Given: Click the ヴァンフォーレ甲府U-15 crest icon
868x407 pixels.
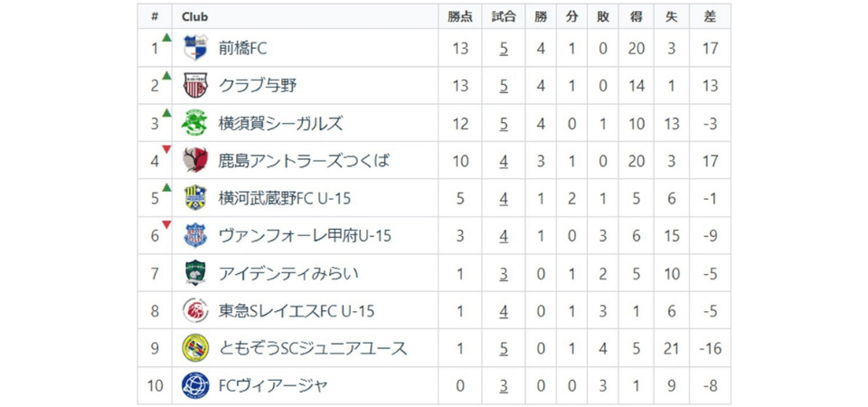Looking at the screenshot, I should [195, 236].
